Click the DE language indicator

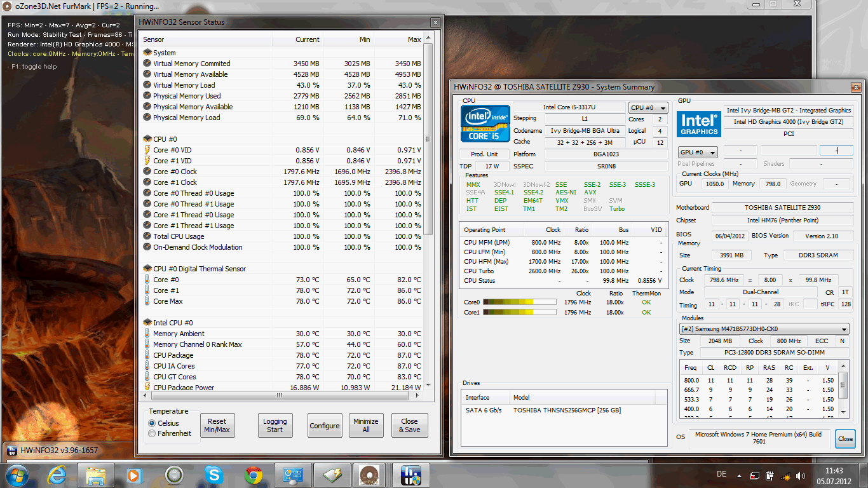721,474
